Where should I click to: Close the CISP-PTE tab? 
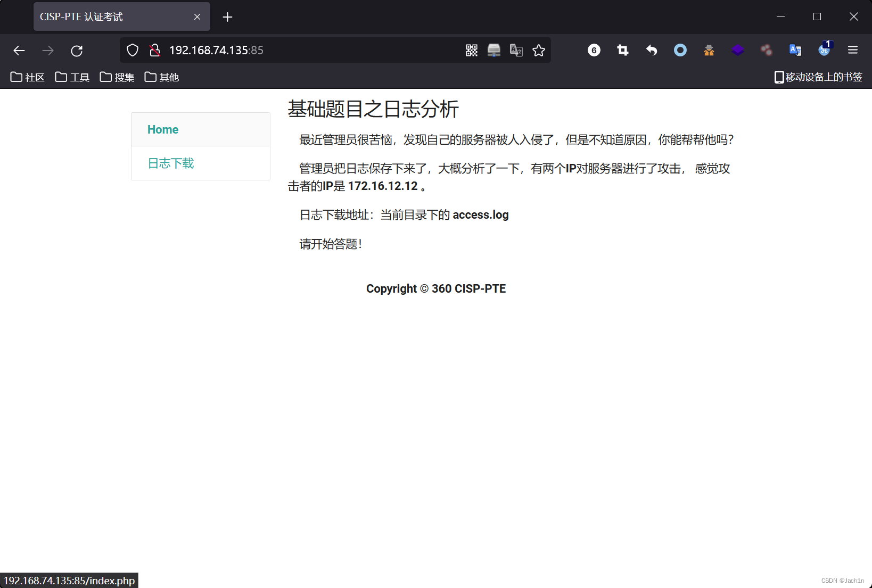tap(197, 17)
